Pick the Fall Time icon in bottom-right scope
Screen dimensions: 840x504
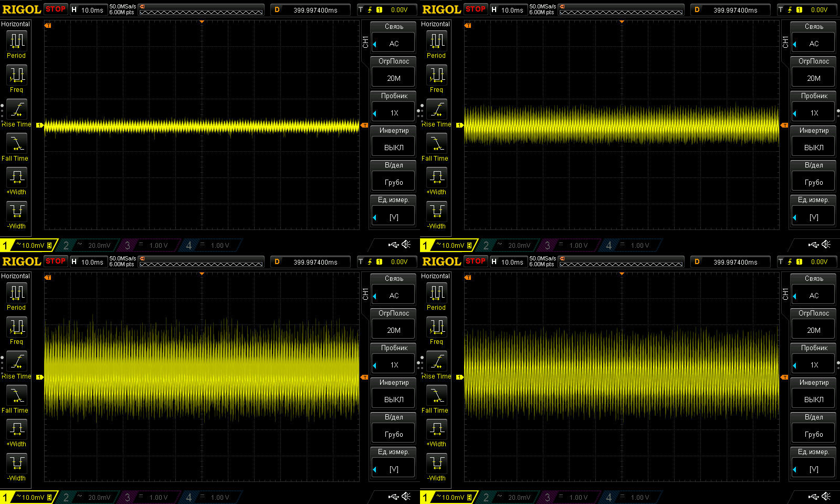[437, 395]
